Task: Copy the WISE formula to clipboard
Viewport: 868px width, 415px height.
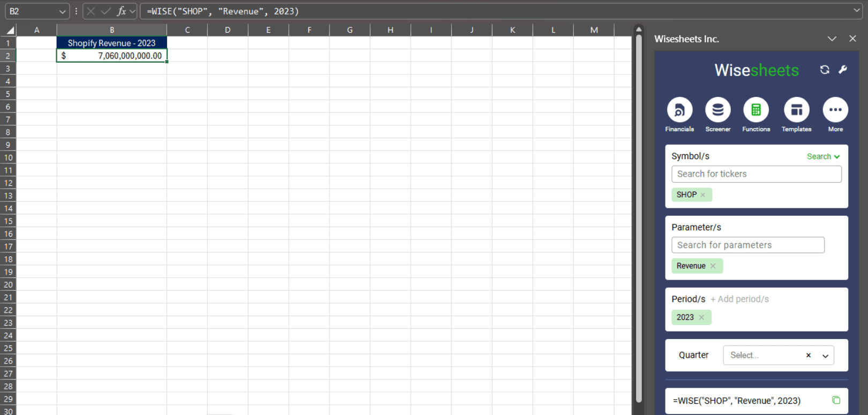Action: click(836, 400)
